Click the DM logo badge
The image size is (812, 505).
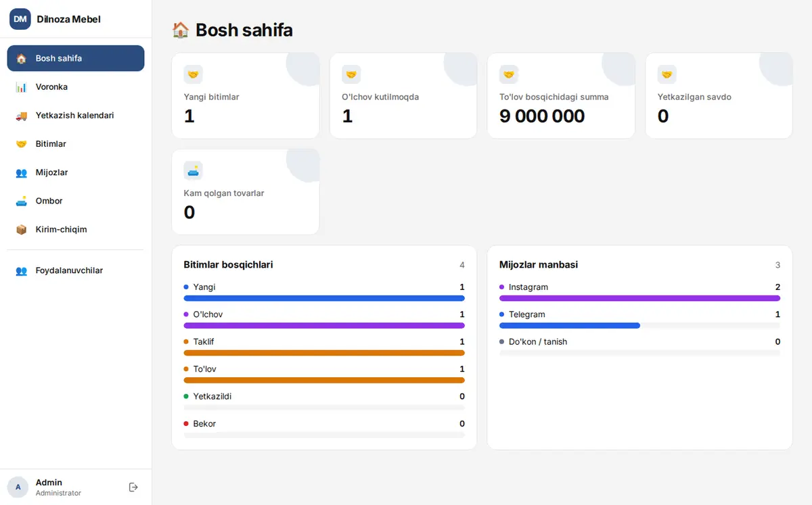pos(20,19)
